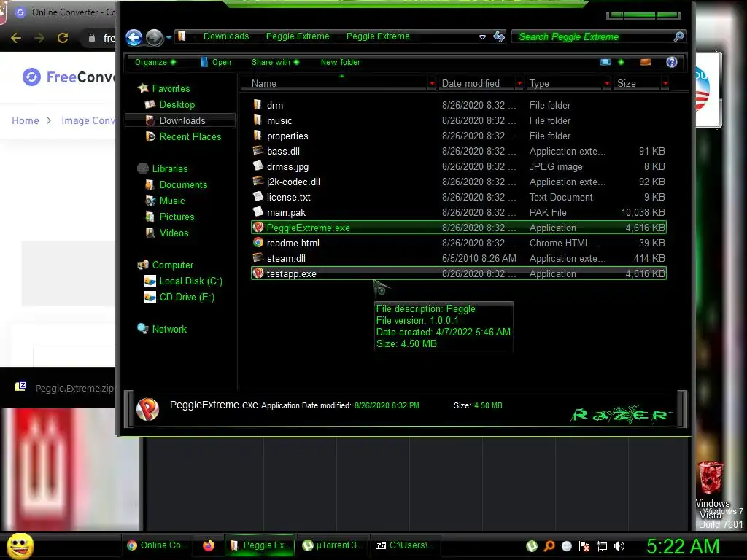The width and height of the screenshot is (747, 560).
Task: Switch to Online Co... Chrome taskbar button
Action: point(158,545)
